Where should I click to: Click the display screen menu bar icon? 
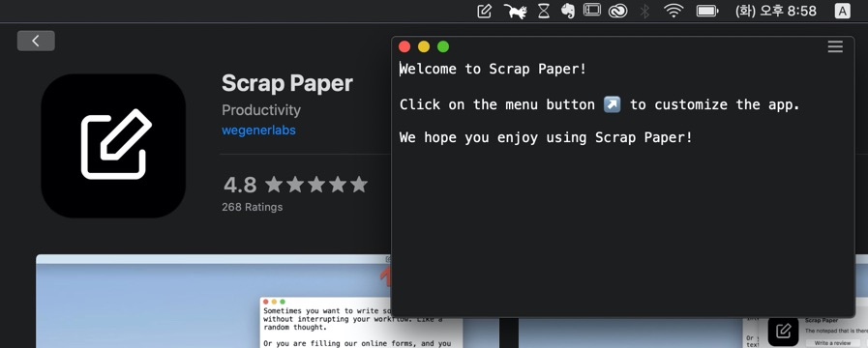point(592,10)
